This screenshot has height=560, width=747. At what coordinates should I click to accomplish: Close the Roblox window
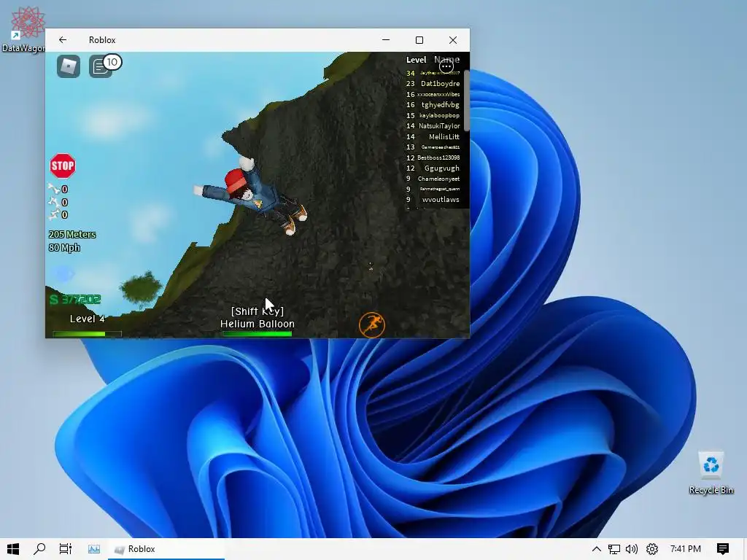point(453,40)
